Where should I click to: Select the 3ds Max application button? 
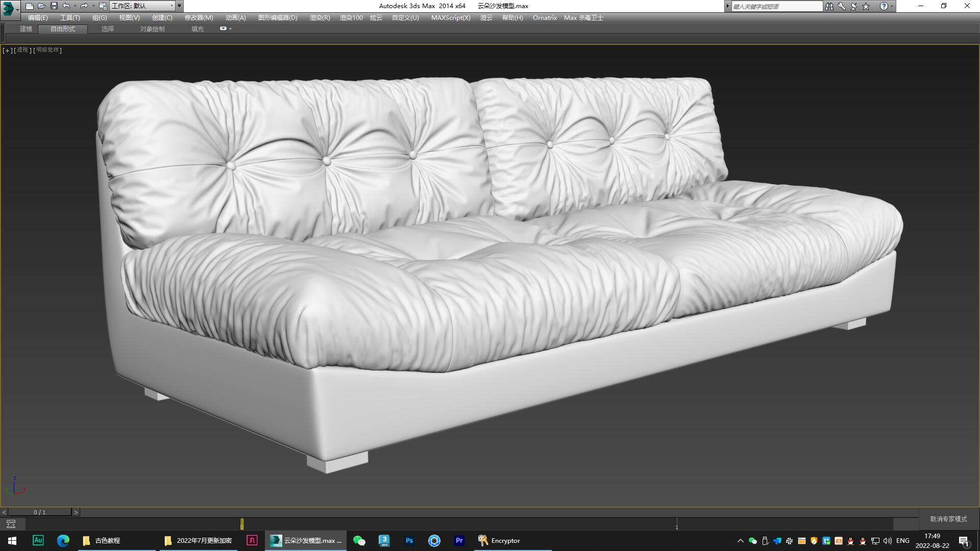[x=8, y=6]
